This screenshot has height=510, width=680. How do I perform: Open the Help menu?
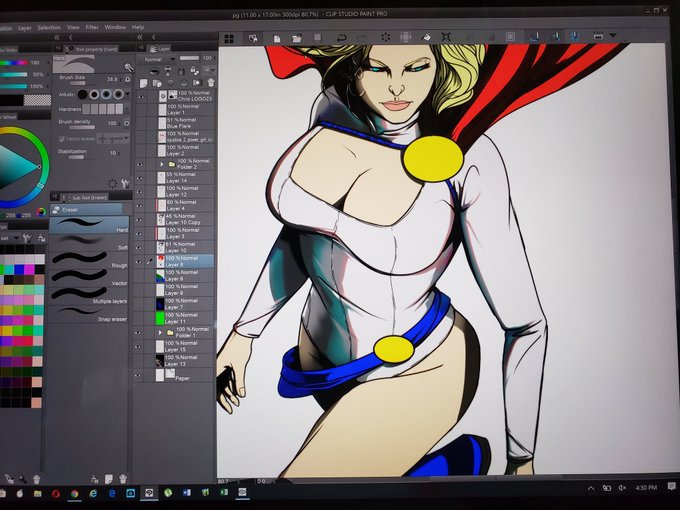137,27
